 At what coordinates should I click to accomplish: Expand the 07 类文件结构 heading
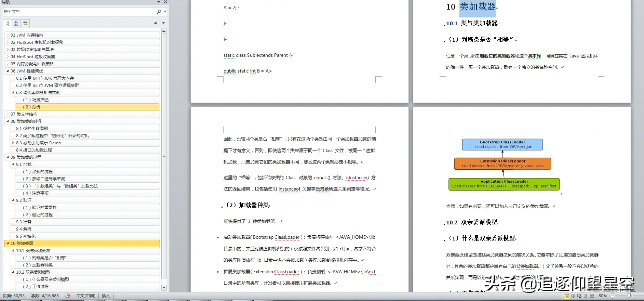coord(8,114)
